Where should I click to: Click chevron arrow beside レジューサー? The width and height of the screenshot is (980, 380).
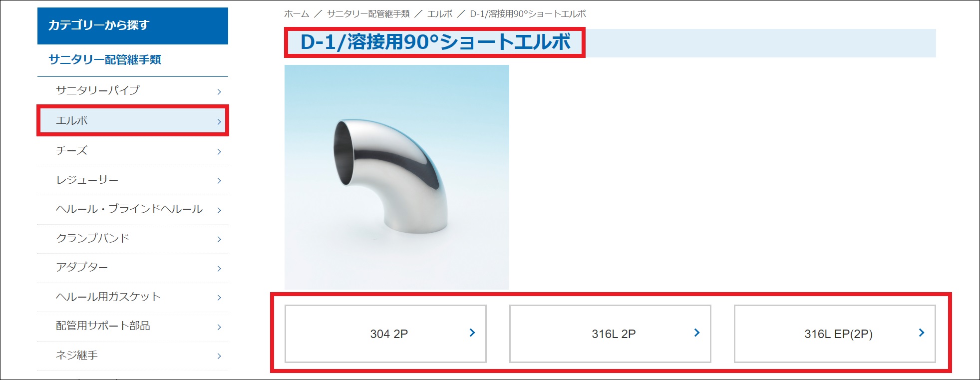[x=219, y=181]
